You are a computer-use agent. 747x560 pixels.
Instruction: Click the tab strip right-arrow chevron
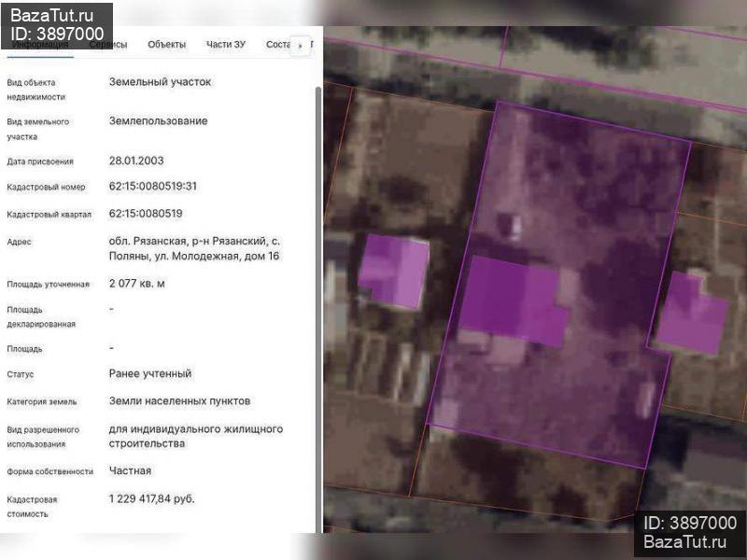coord(301,46)
